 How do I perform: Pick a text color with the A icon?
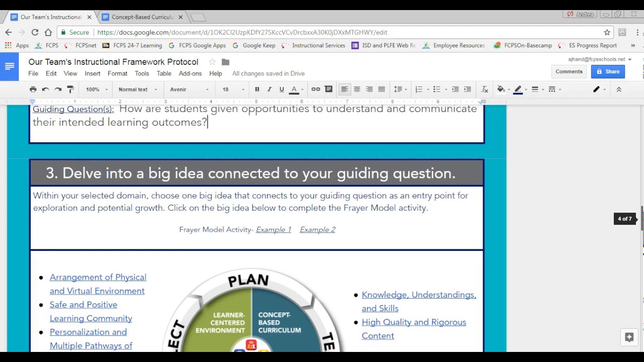(x=294, y=89)
